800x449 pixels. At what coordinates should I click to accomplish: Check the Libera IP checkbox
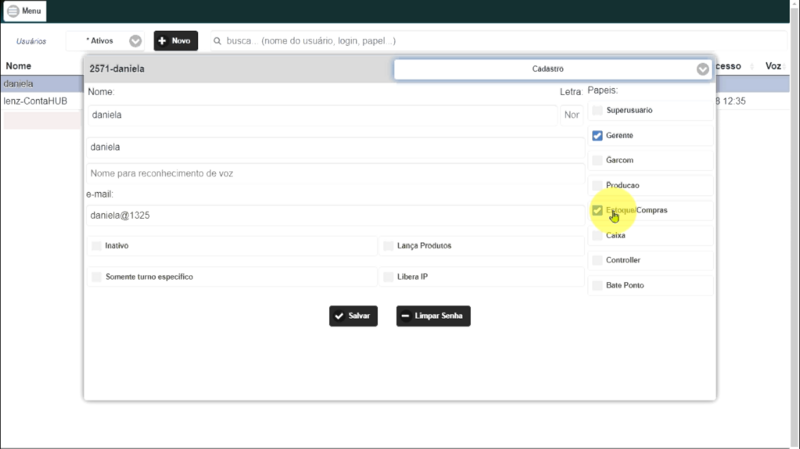coord(388,277)
